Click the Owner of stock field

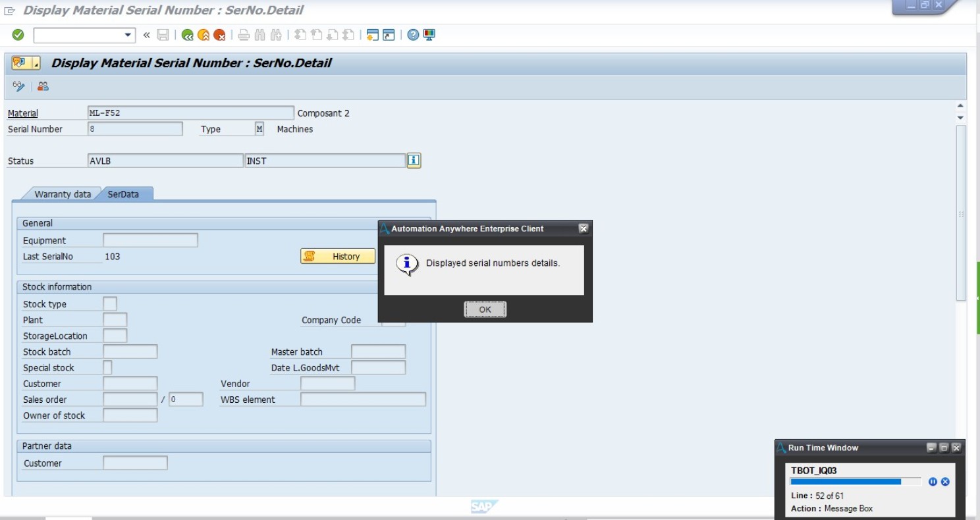coord(130,415)
